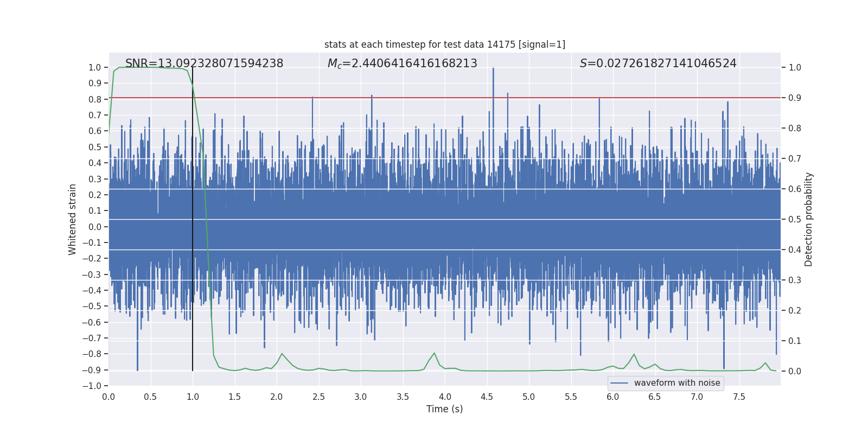Click the x-axis tick label 4.0
Image resolution: width=868 pixels, height=434 pixels.
click(x=445, y=397)
